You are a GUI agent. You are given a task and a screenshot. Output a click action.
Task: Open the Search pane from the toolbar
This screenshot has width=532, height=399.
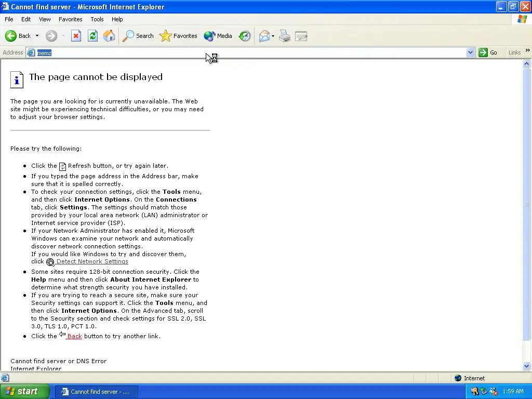(138, 36)
